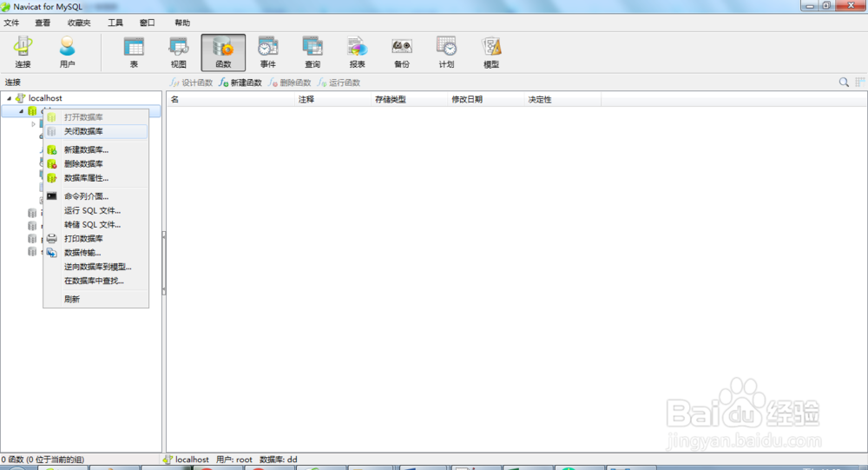Sort by the 决定性 column header
Image resolution: width=868 pixels, height=470 pixels.
point(562,99)
